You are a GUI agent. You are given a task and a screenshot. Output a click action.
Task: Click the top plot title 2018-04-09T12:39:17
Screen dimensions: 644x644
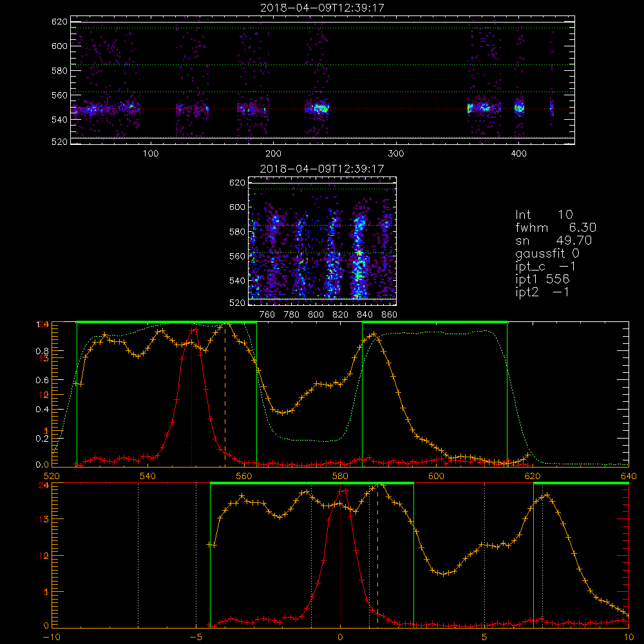(323, 8)
